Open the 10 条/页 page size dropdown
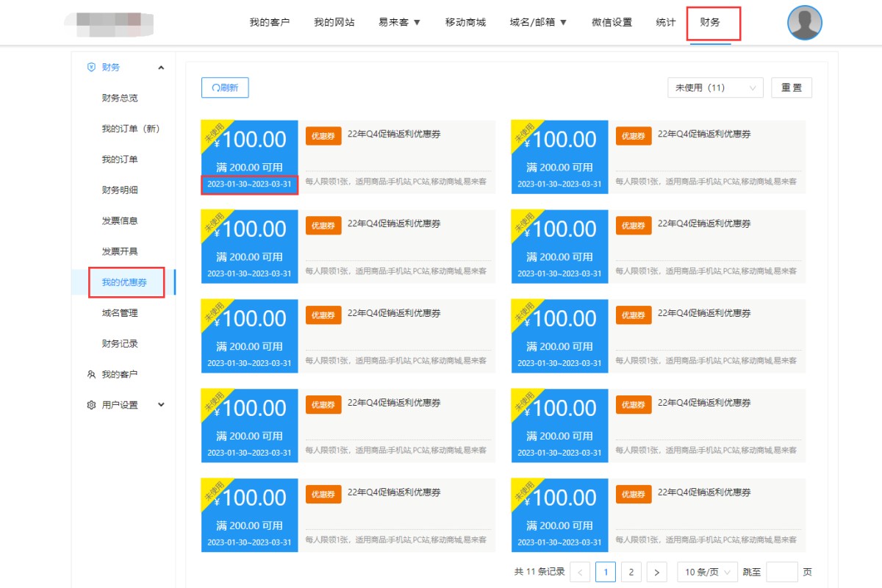This screenshot has width=882, height=588. point(707,572)
